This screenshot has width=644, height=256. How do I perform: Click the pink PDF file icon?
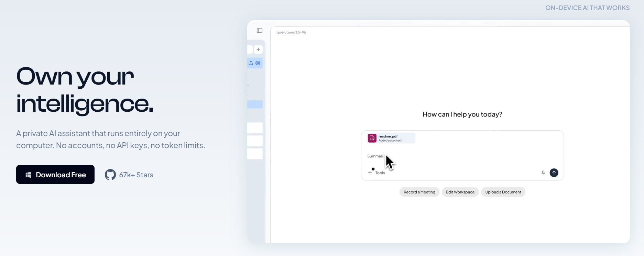(x=372, y=138)
